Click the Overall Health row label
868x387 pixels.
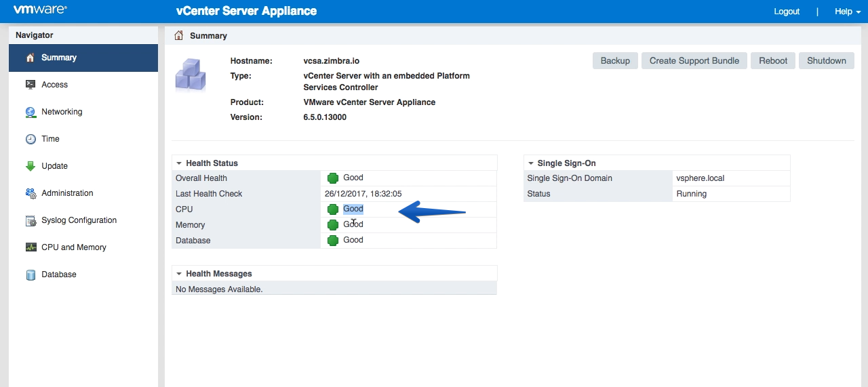tap(201, 178)
